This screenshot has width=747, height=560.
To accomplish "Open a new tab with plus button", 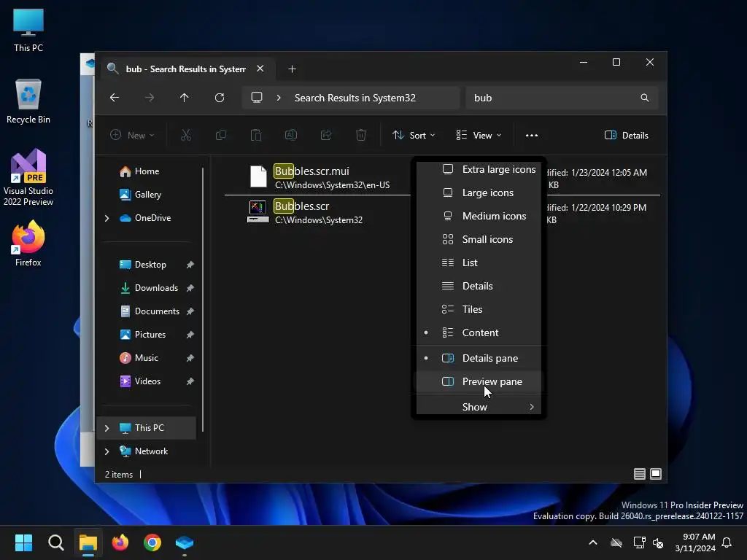I will pyautogui.click(x=292, y=69).
